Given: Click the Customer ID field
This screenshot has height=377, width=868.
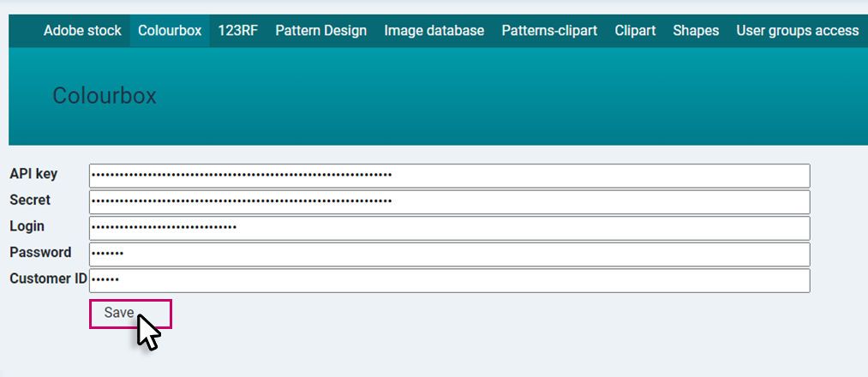Looking at the screenshot, I should 450,281.
